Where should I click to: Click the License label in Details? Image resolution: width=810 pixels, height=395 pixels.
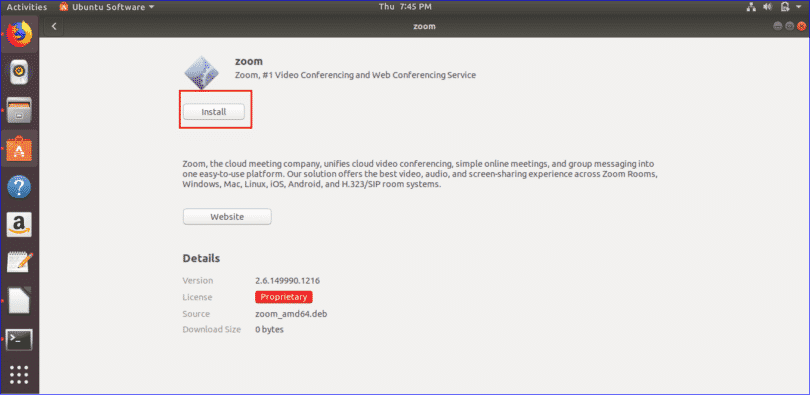[197, 297]
